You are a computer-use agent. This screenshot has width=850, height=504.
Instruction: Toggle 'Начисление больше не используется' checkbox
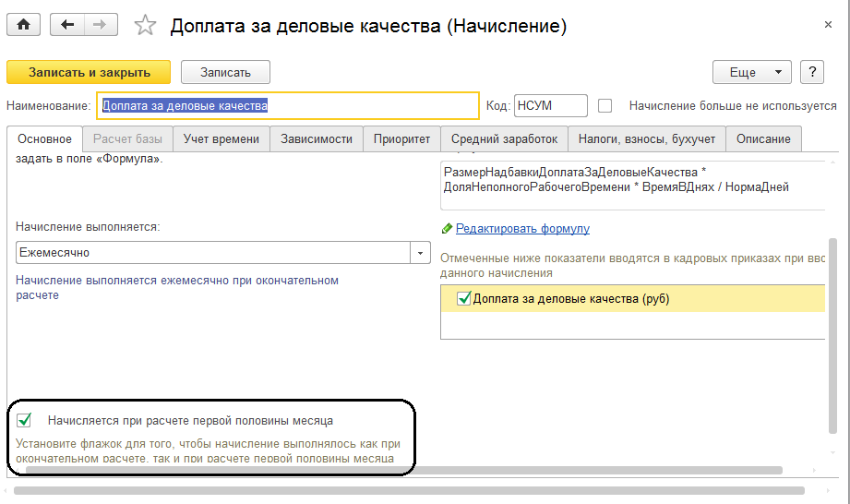605,105
